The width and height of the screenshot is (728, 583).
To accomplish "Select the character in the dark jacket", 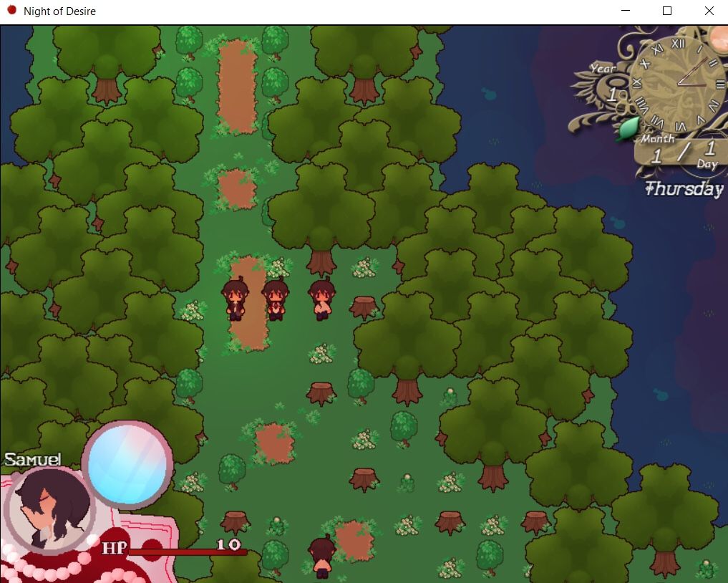I will [x=236, y=299].
